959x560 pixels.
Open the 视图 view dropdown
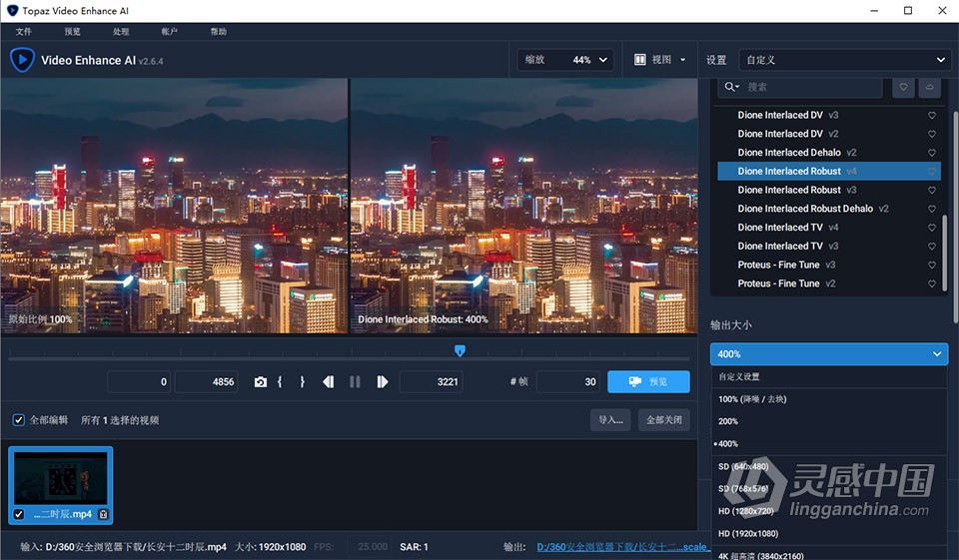click(x=659, y=59)
